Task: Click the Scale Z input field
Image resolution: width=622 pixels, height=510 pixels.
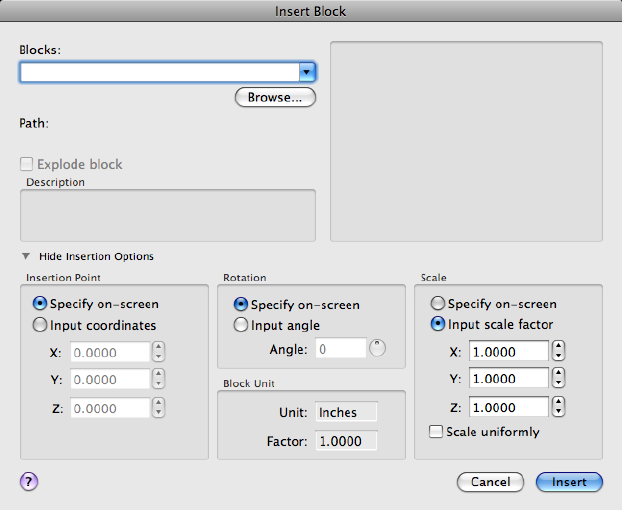Action: 508,407
